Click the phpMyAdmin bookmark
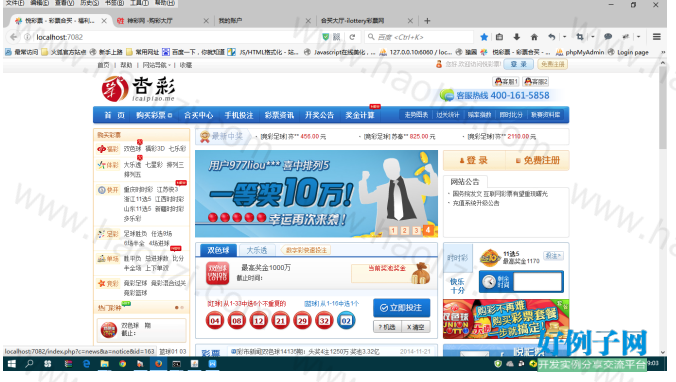The height and width of the screenshot is (382, 676). tap(580, 52)
